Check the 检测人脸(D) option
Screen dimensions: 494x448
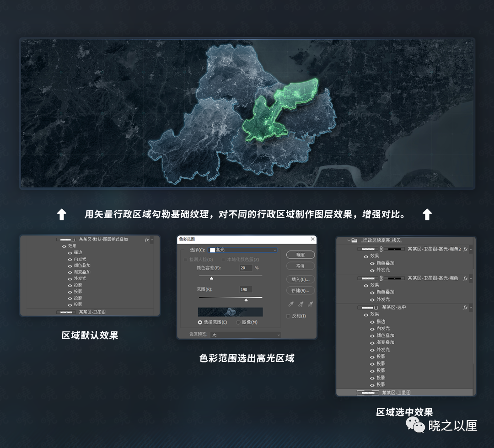click(x=185, y=260)
